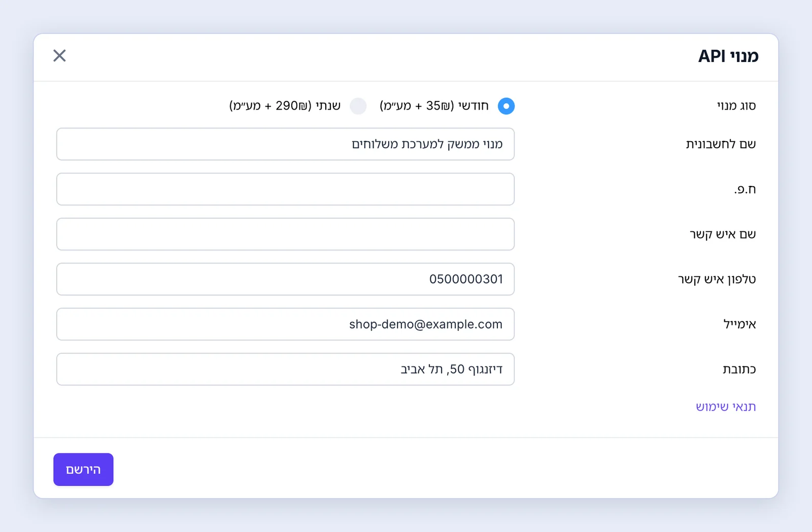This screenshot has height=532, width=812.
Task: Click the שם לחשבונית field label
Action: click(721, 144)
